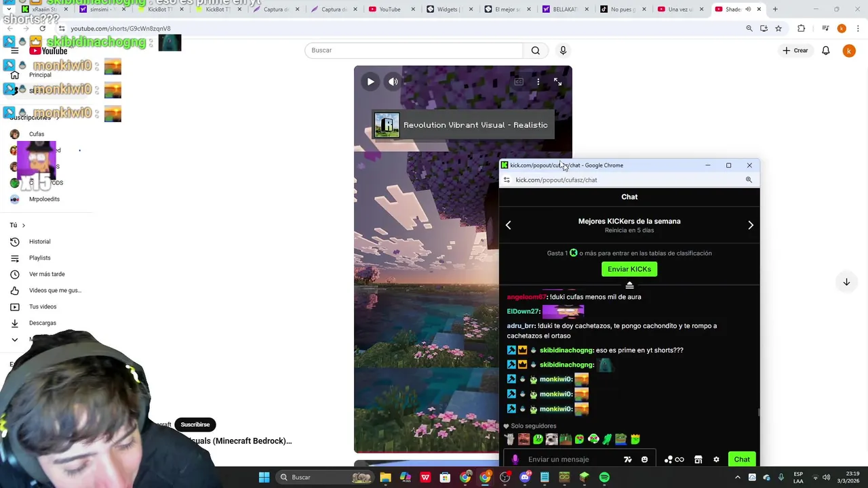Go to next short with down arrow
868x488 pixels.
(846, 282)
